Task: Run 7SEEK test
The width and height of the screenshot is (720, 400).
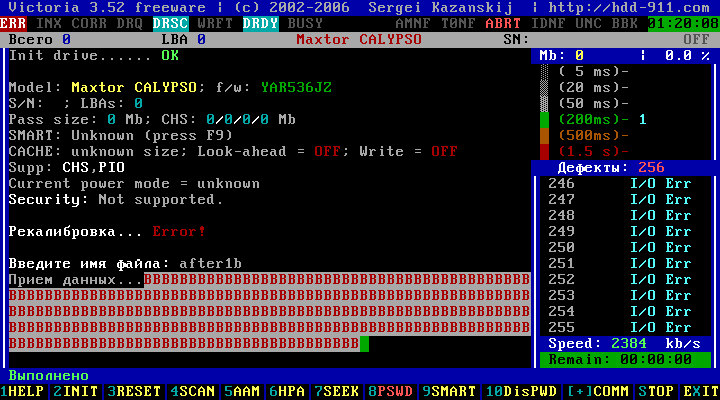Action: 337,391
